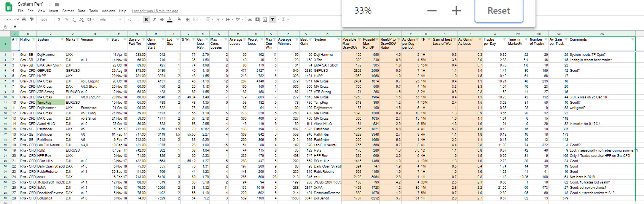The width and height of the screenshot is (644, 204).
Task: Click the Insert comment icon
Action: pos(258,19)
